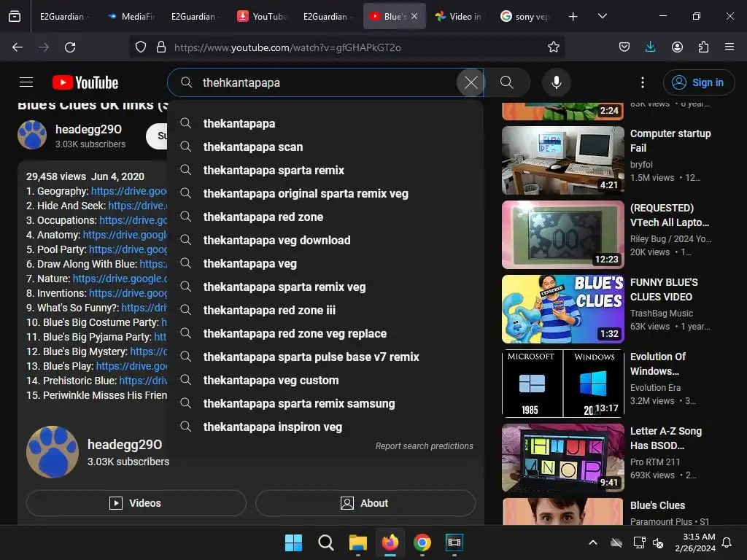Screen dimensions: 747x560
Task: Select suggestion thekantapapa sparta remix
Action: pos(325,170)
